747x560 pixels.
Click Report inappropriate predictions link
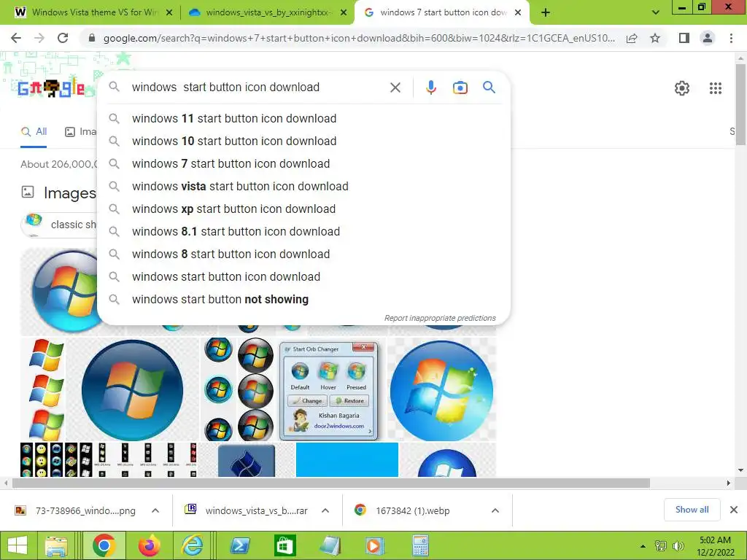click(x=440, y=318)
